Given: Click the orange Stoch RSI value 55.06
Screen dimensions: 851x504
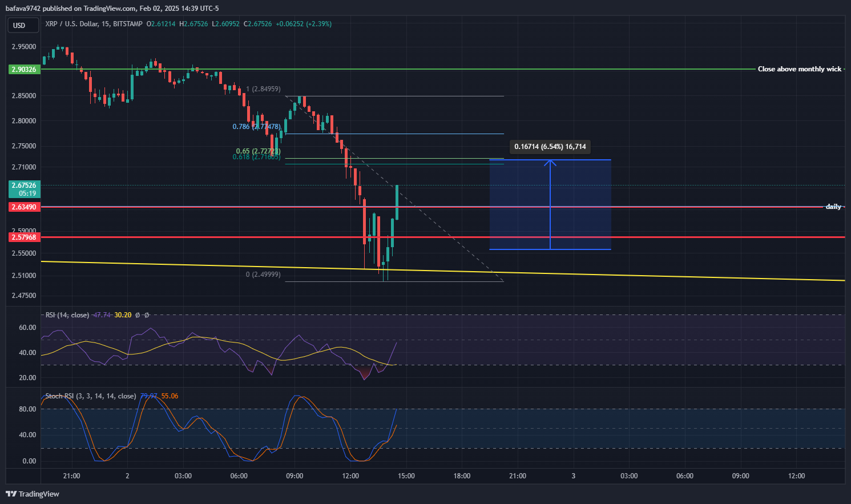Looking at the screenshot, I should tap(170, 396).
